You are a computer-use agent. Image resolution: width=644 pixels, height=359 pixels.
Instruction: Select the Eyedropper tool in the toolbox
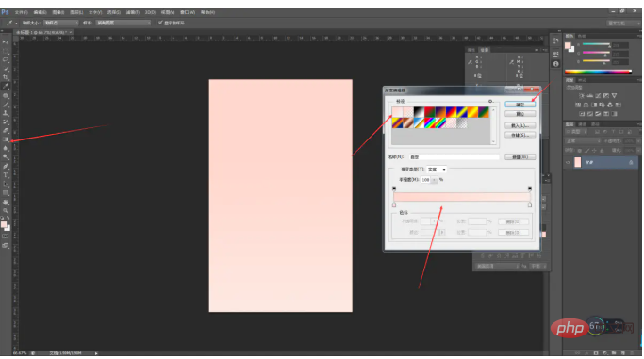(x=6, y=86)
